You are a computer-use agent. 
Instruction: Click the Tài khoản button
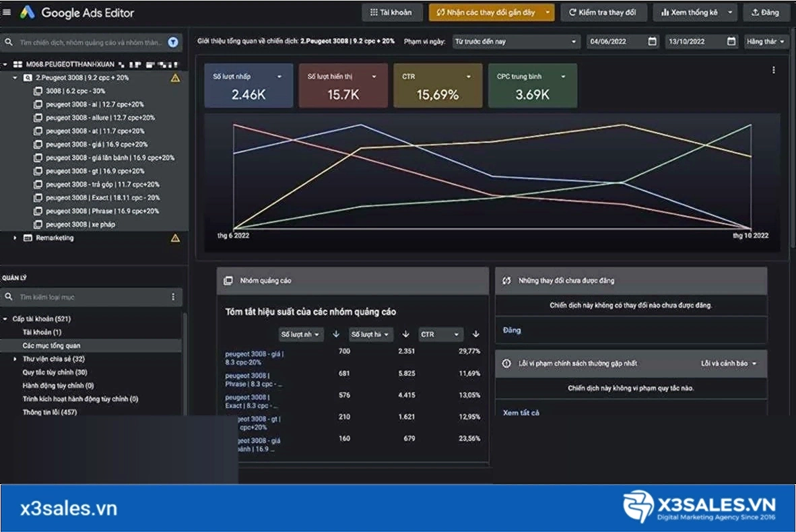pyautogui.click(x=392, y=12)
